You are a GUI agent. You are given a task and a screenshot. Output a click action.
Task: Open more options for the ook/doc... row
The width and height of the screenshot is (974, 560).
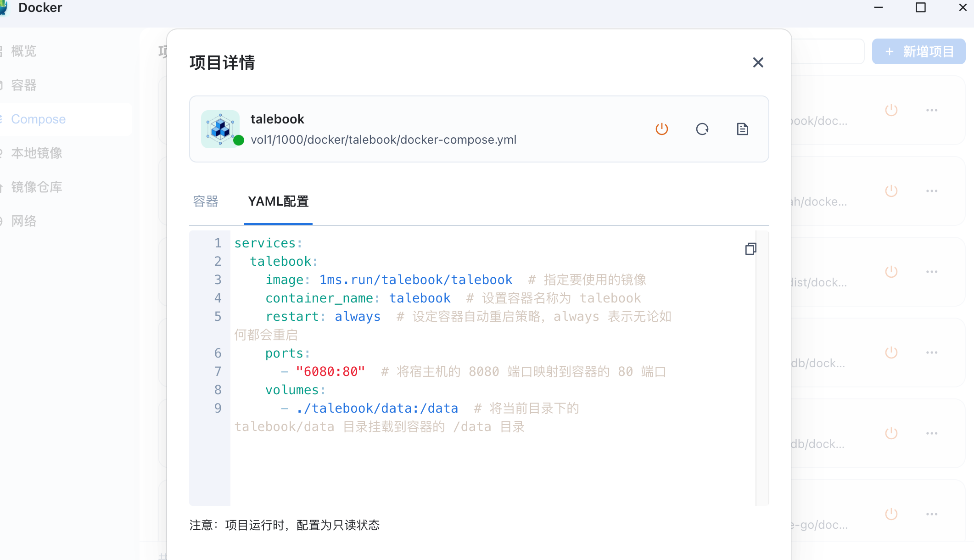(931, 110)
